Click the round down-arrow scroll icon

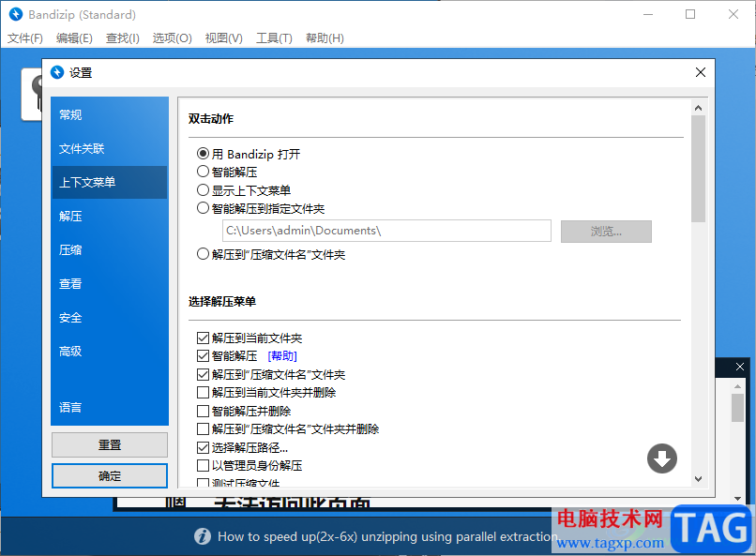point(662,458)
